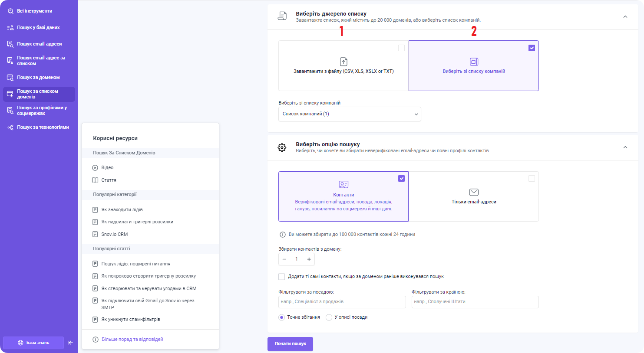
Task: Click the contacts per domain number field
Action: point(297,259)
